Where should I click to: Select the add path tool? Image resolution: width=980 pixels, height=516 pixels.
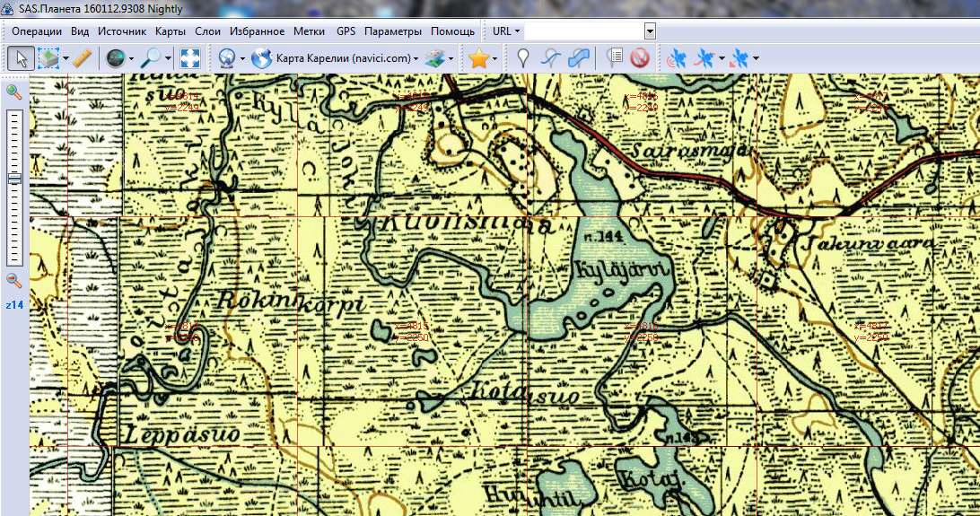552,58
